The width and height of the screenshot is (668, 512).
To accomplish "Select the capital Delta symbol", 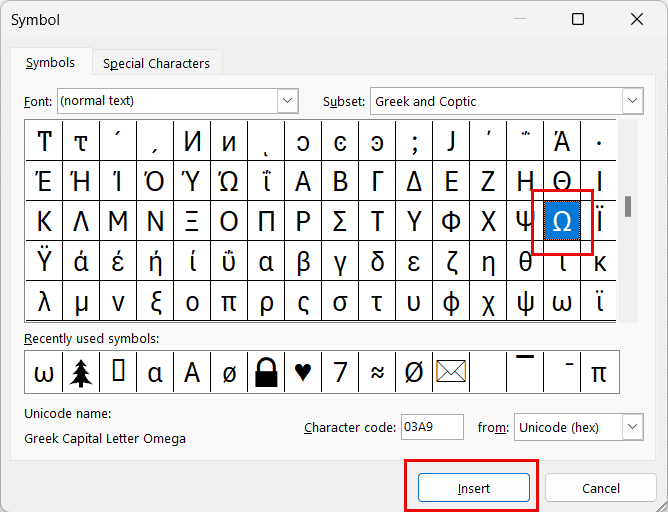I will coord(414,181).
